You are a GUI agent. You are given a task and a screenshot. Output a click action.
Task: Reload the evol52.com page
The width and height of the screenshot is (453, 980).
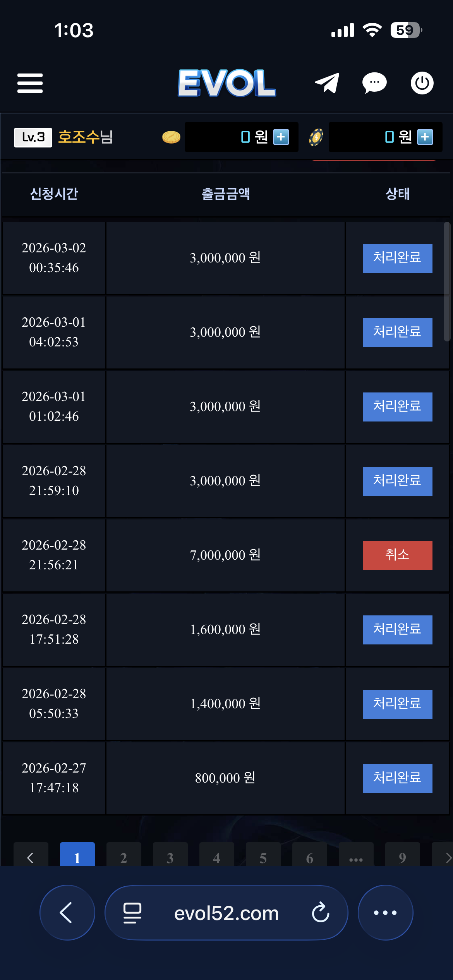[x=321, y=913]
